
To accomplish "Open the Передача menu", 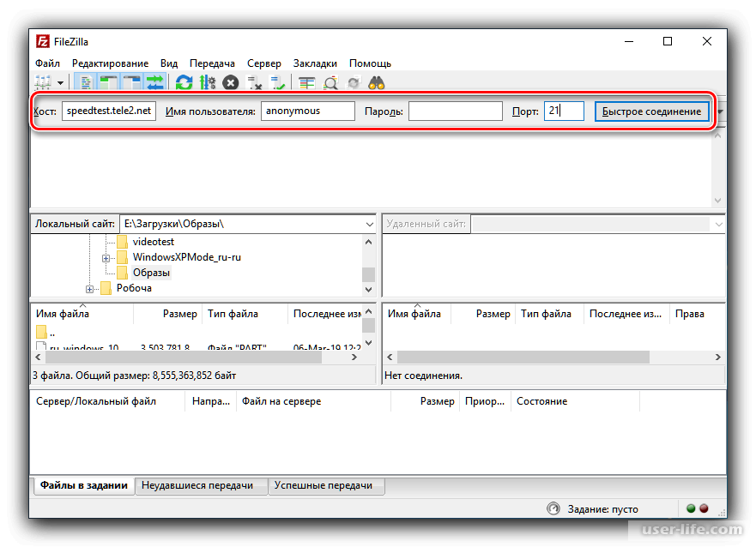I will [212, 63].
